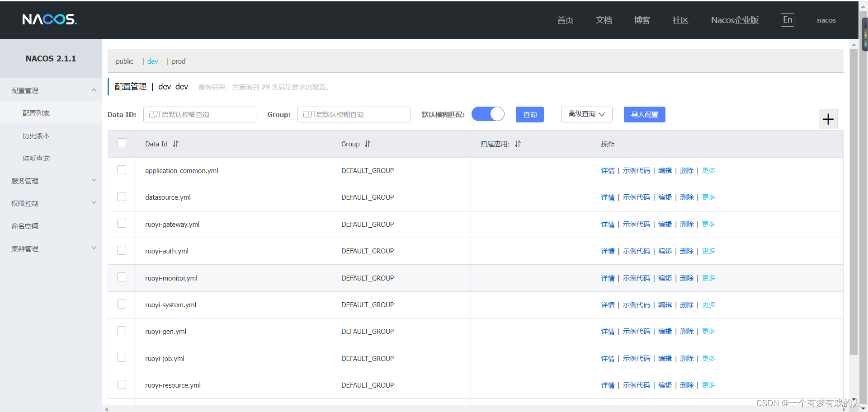Open 更多 menu for ruoyi-gateway.yml
The height and width of the screenshot is (412, 868).
[708, 224]
